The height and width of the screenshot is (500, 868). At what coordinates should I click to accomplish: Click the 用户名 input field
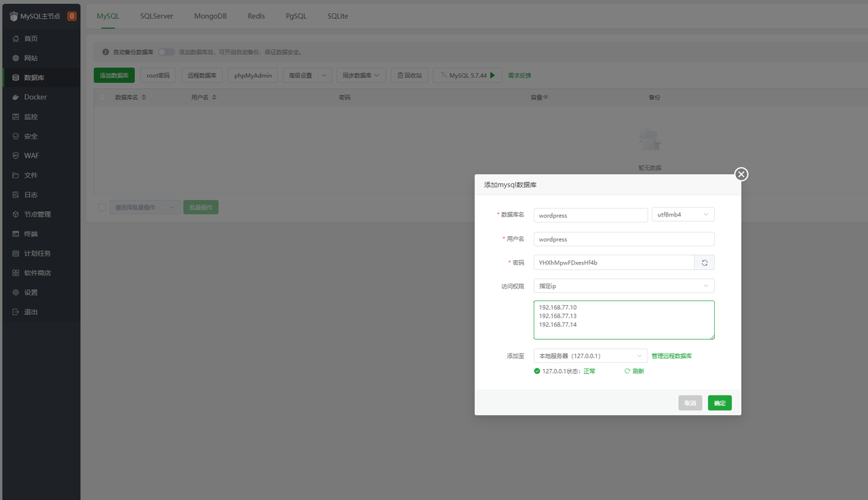tap(623, 239)
